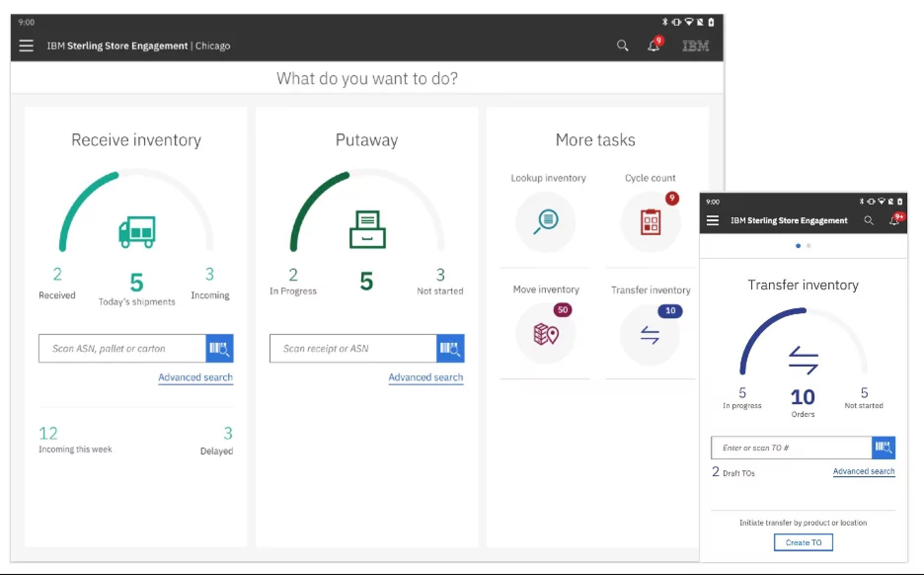Click the Scan receipt or ASN field
This screenshot has height=575, width=924.
pos(353,348)
